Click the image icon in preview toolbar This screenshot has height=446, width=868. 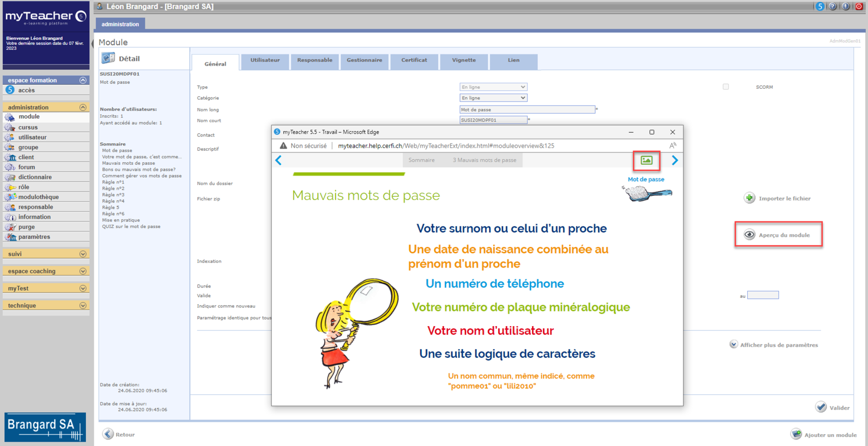[x=646, y=161]
